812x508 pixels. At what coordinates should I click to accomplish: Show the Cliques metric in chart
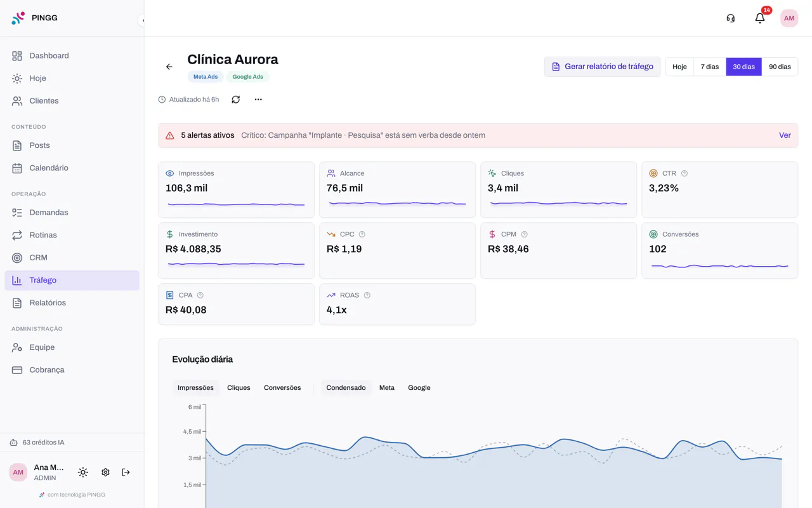tap(239, 387)
